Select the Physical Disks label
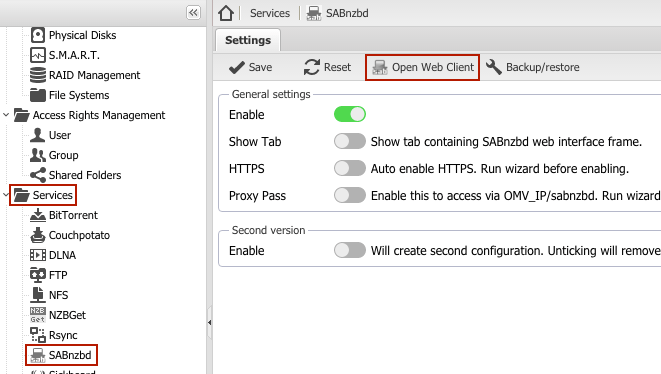The height and width of the screenshot is (374, 661). pyautogui.click(x=83, y=35)
